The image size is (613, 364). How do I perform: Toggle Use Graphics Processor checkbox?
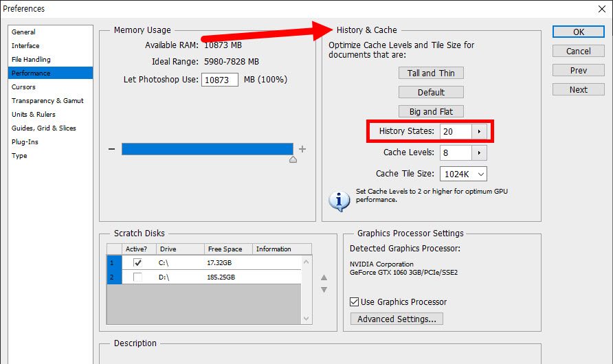(354, 302)
